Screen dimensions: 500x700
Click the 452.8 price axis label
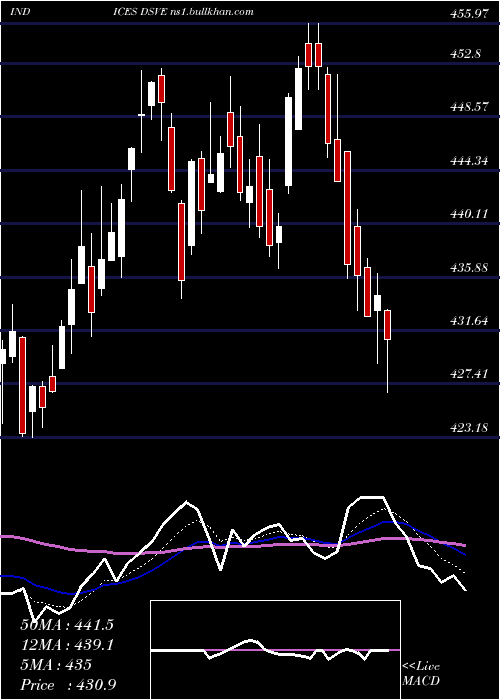click(x=467, y=54)
